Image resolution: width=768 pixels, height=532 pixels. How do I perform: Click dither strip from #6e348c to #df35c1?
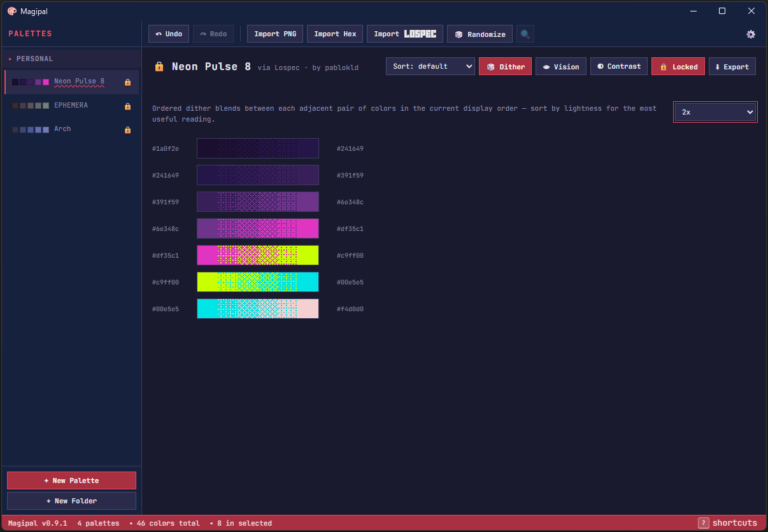coord(258,228)
